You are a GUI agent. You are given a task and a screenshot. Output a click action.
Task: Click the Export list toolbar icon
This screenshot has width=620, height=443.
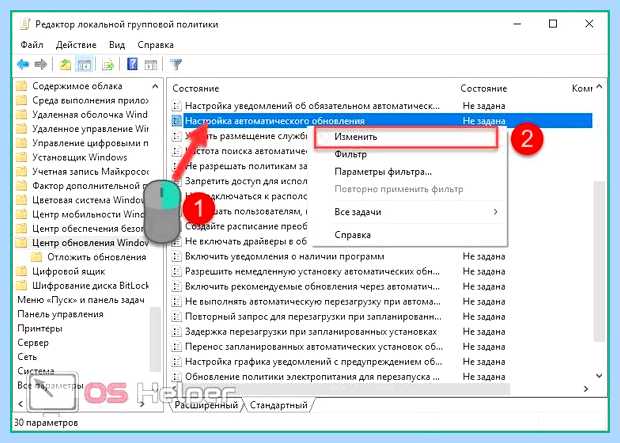pyautogui.click(x=108, y=64)
